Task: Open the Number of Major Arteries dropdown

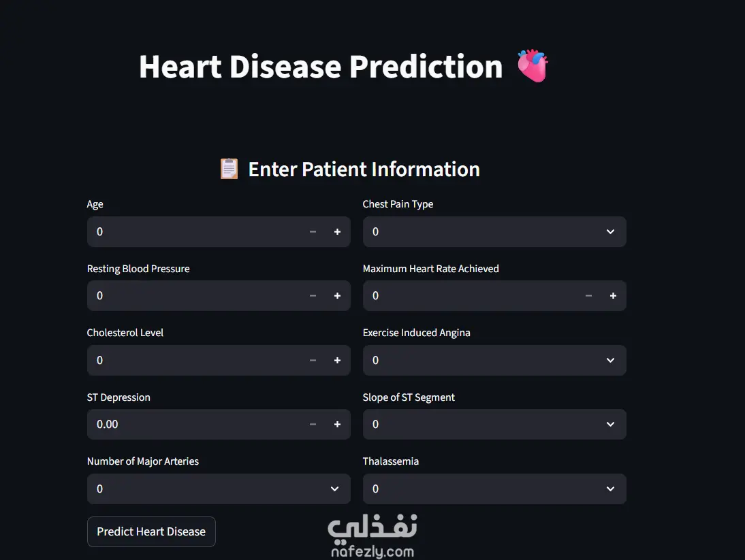Action: pos(218,489)
